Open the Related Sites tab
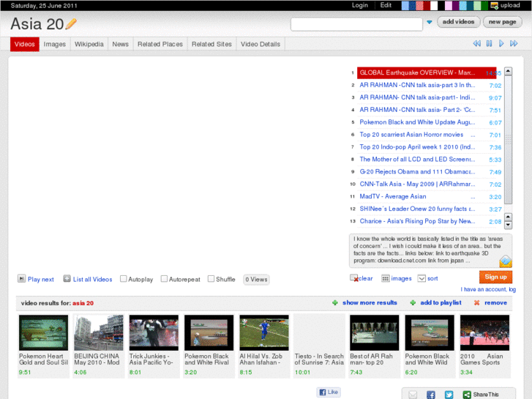Viewport: 532px width, 399px height. coord(211,44)
